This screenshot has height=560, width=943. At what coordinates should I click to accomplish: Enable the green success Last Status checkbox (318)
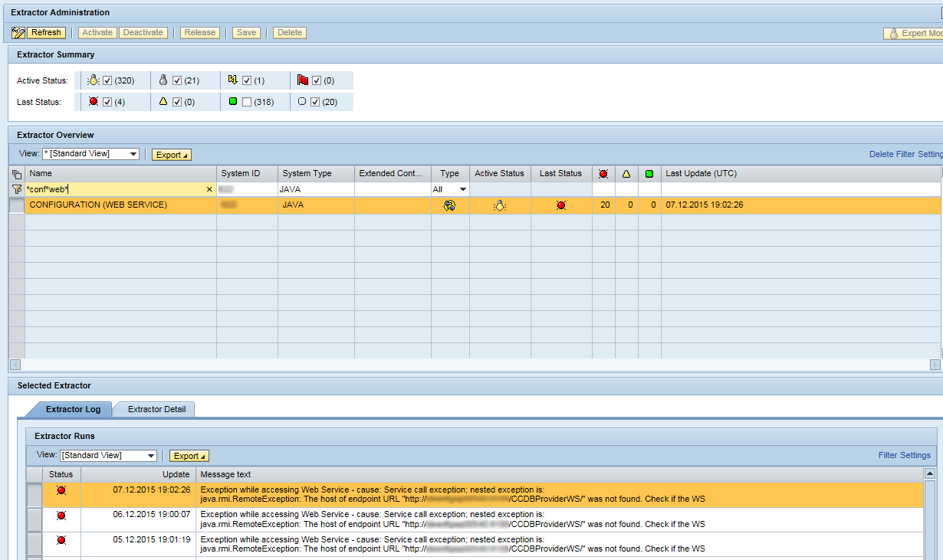pos(247,102)
